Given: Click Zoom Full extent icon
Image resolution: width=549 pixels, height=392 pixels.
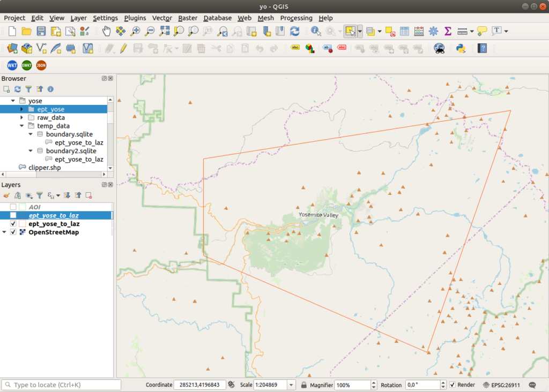Looking at the screenshot, I should point(164,31).
